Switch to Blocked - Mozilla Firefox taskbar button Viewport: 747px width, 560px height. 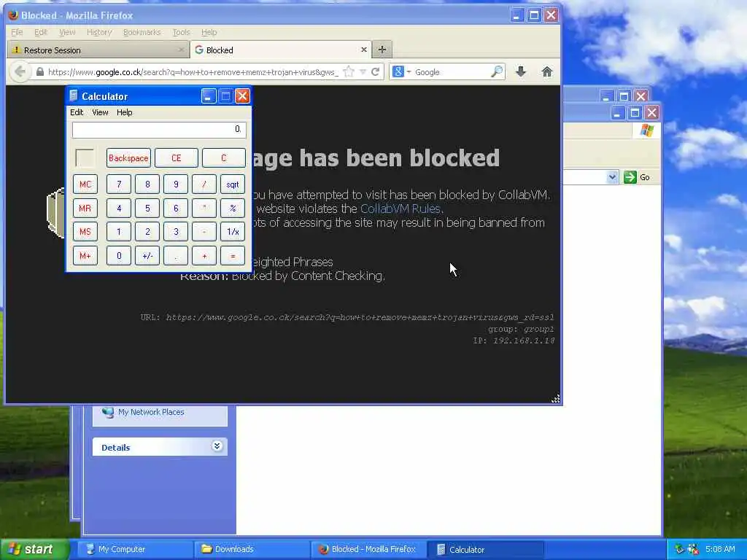pyautogui.click(x=368, y=549)
